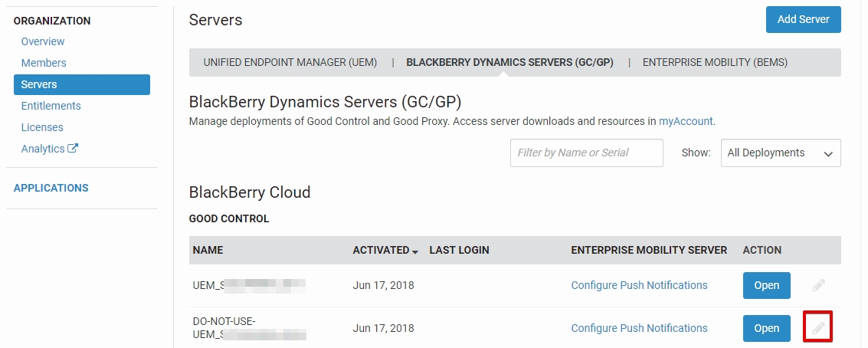Screen dimensions: 868x348
Task: Open the first UEM server
Action: coord(766,285)
